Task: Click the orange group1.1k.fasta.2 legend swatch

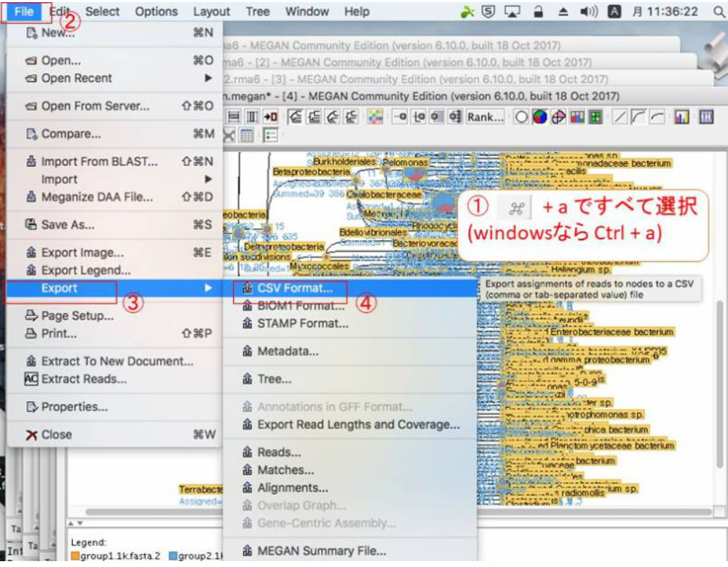Action: pyautogui.click(x=75, y=556)
